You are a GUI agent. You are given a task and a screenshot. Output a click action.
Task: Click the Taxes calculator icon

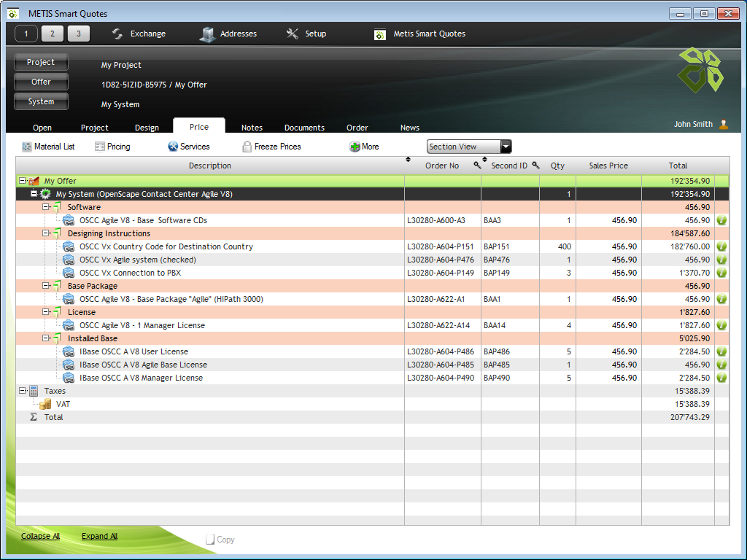point(34,391)
